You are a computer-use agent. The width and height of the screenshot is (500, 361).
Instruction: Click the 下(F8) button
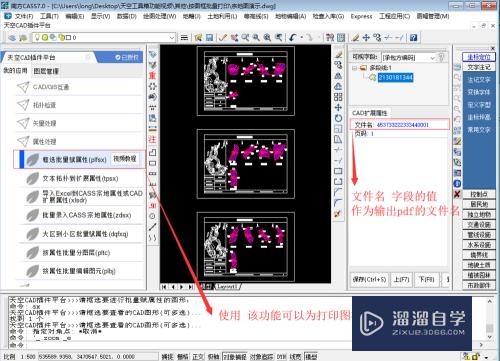tap(426, 279)
